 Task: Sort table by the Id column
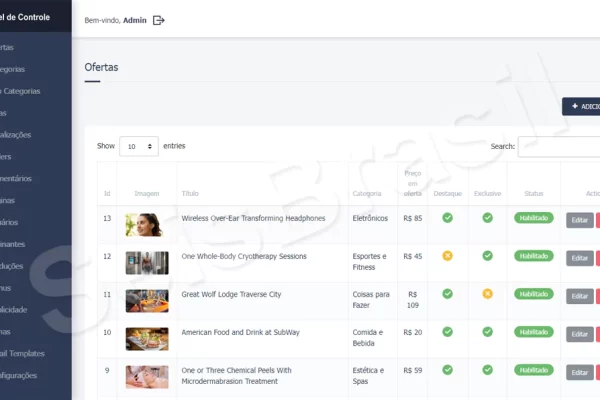107,194
